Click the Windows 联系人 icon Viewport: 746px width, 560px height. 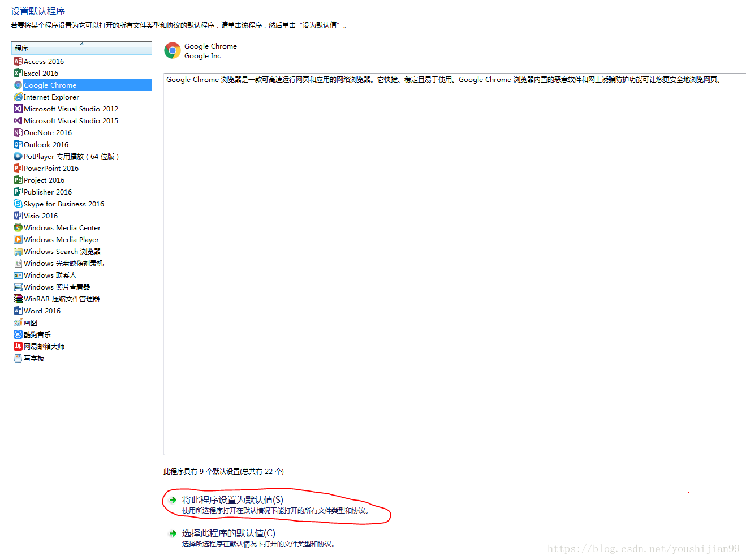(x=18, y=275)
